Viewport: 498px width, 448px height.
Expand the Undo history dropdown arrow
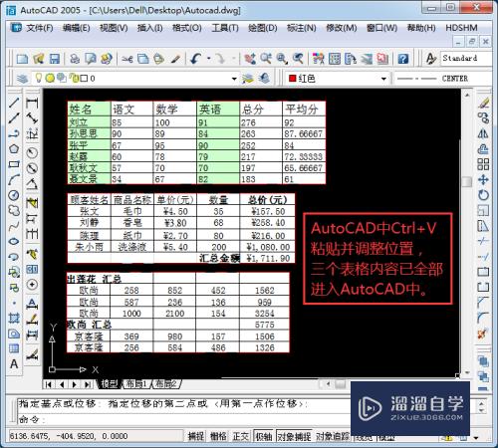(209, 59)
